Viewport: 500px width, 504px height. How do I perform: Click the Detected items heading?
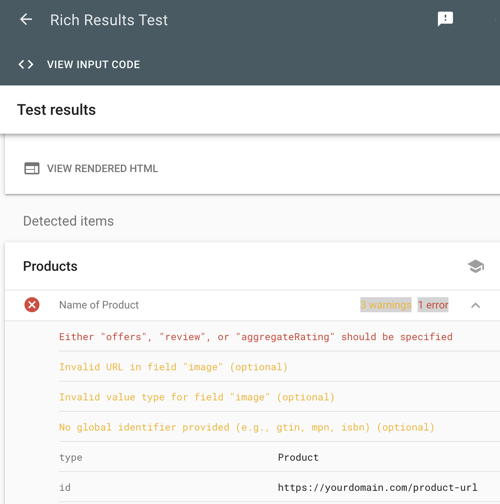(x=68, y=221)
